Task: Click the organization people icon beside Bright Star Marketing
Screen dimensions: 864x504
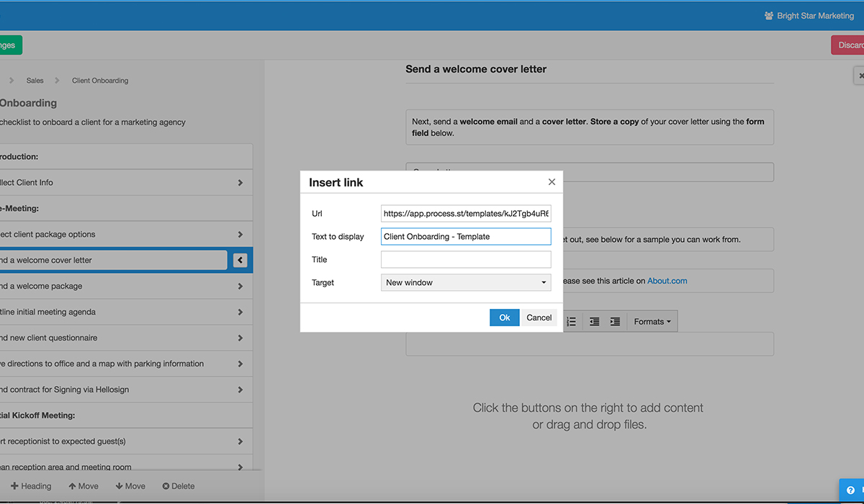Action: pos(769,16)
